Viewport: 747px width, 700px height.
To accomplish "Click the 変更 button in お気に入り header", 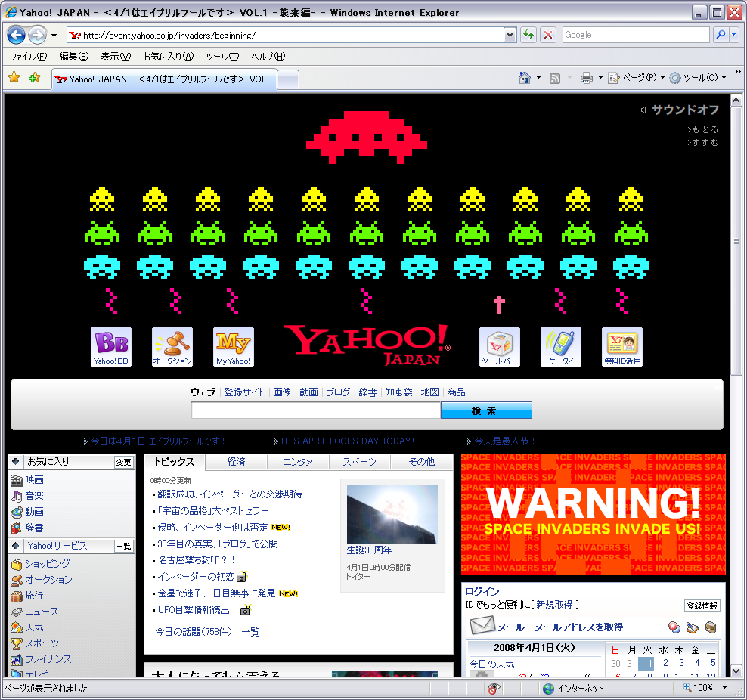I will point(124,462).
